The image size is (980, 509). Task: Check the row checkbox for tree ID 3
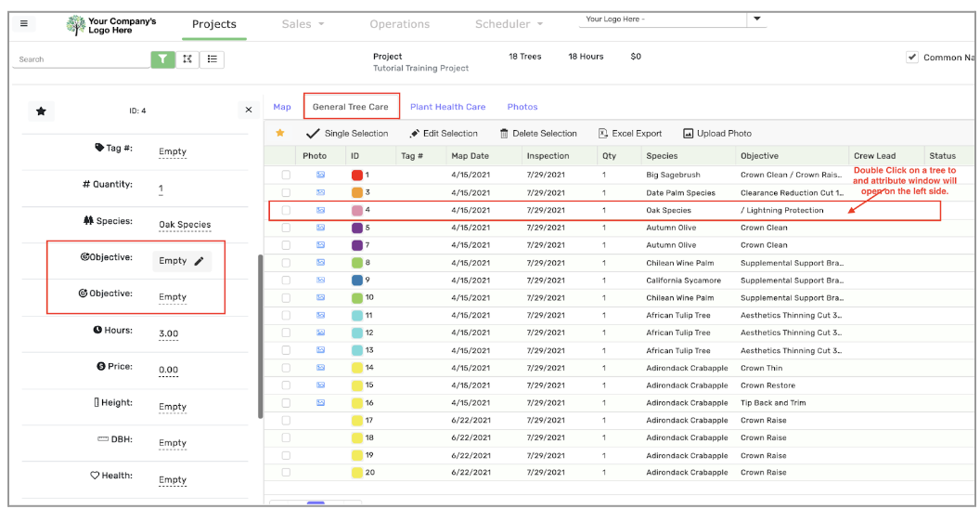pyautogui.click(x=286, y=192)
